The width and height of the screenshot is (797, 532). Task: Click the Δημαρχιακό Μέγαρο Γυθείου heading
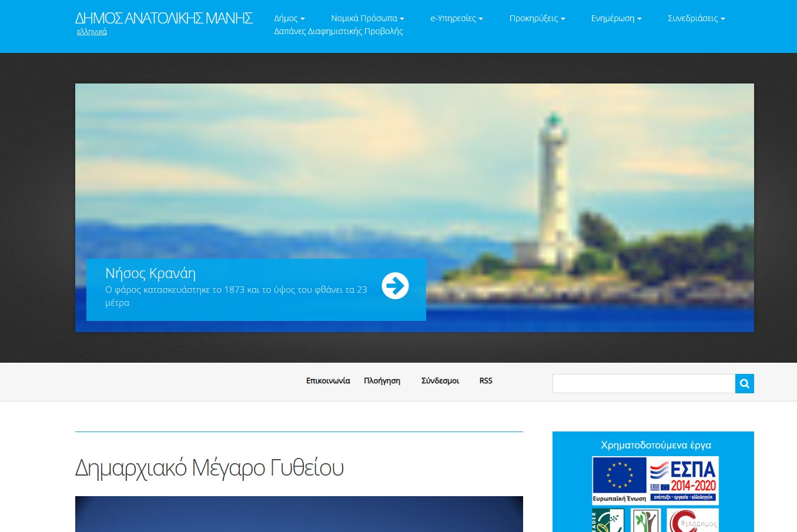coord(209,469)
